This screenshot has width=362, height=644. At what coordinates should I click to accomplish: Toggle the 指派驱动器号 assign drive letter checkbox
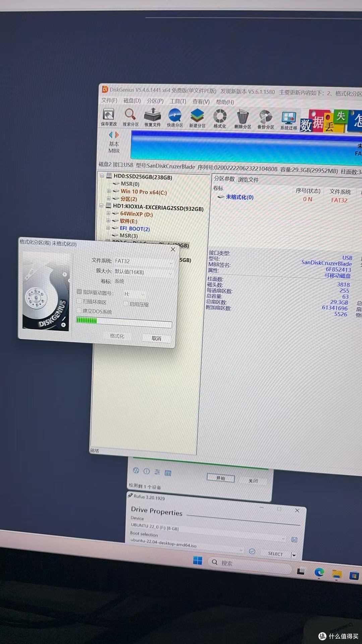79,291
